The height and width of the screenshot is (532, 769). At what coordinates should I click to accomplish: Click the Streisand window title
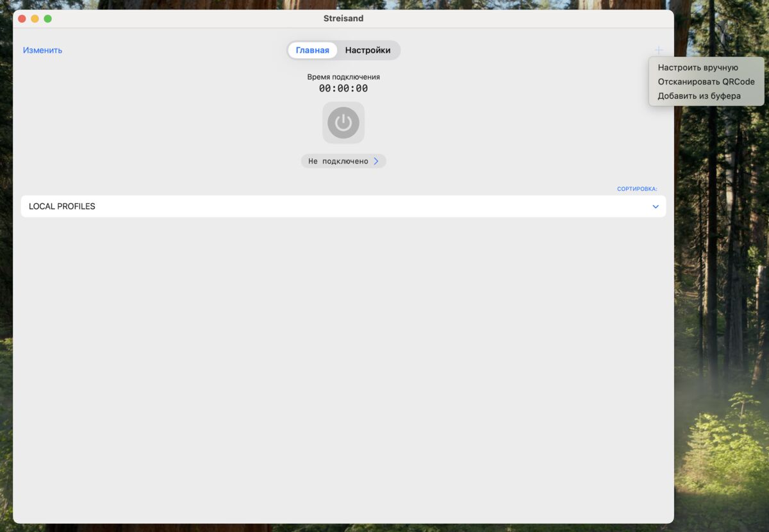click(x=343, y=19)
